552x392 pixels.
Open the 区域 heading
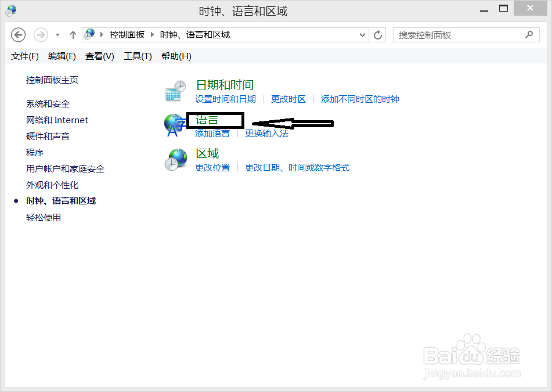(x=207, y=153)
